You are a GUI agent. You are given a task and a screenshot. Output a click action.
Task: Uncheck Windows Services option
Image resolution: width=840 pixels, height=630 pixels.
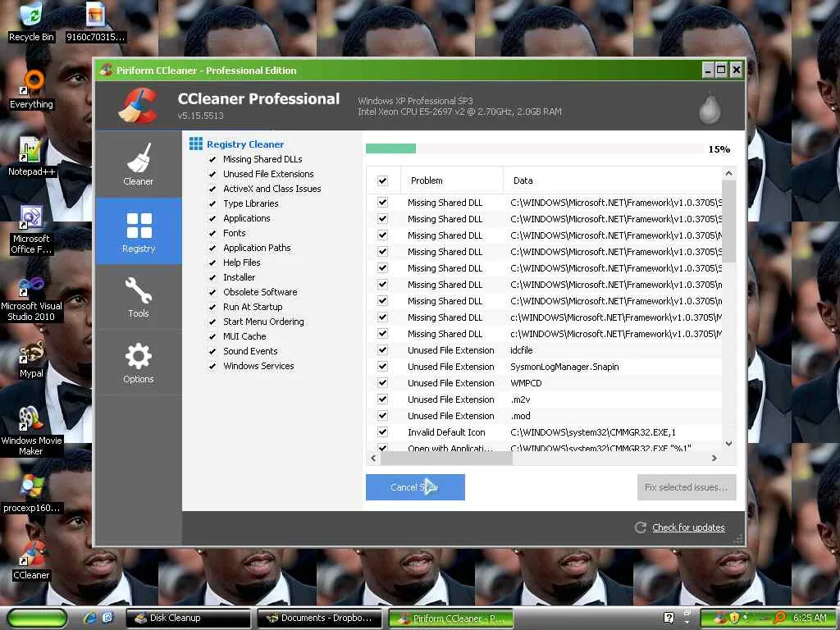tap(212, 366)
